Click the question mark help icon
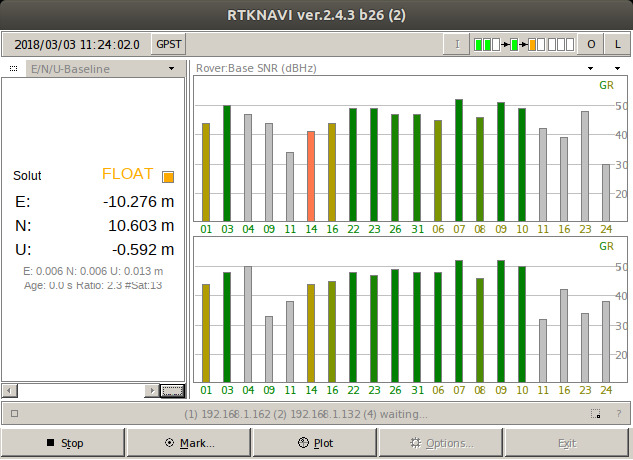This screenshot has width=633, height=460. [x=618, y=414]
